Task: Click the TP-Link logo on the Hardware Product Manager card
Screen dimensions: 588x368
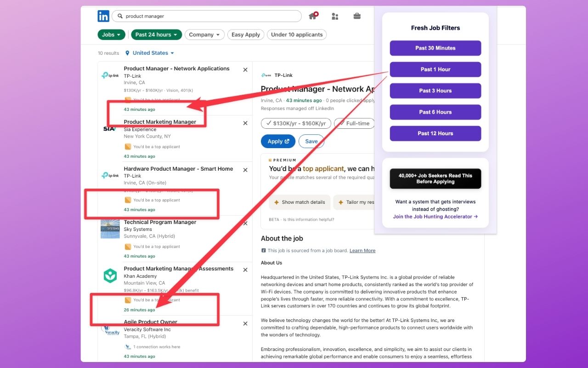Action: click(110, 175)
